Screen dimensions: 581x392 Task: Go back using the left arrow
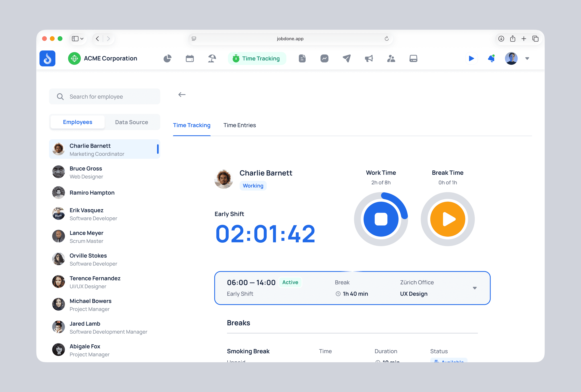pyautogui.click(x=182, y=95)
